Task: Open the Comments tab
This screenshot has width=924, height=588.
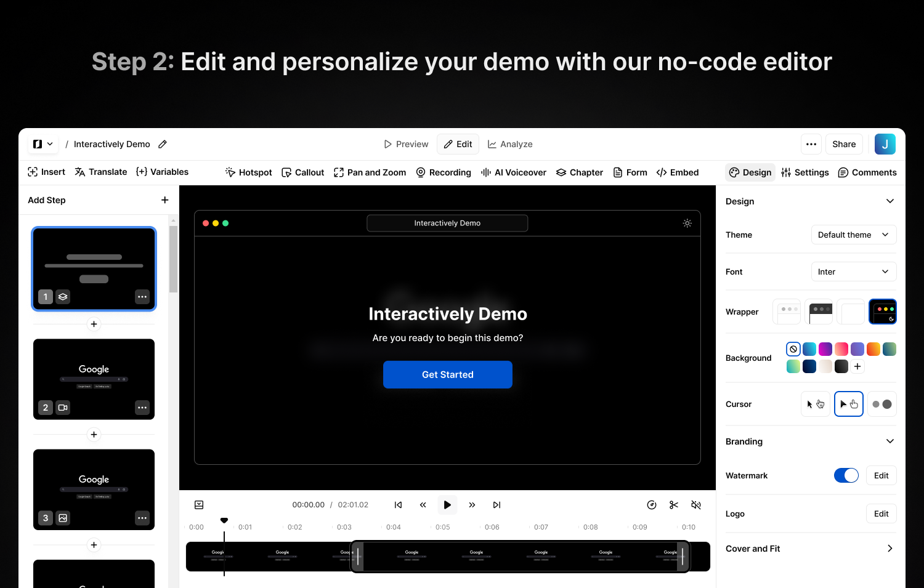Action: pyautogui.click(x=867, y=172)
